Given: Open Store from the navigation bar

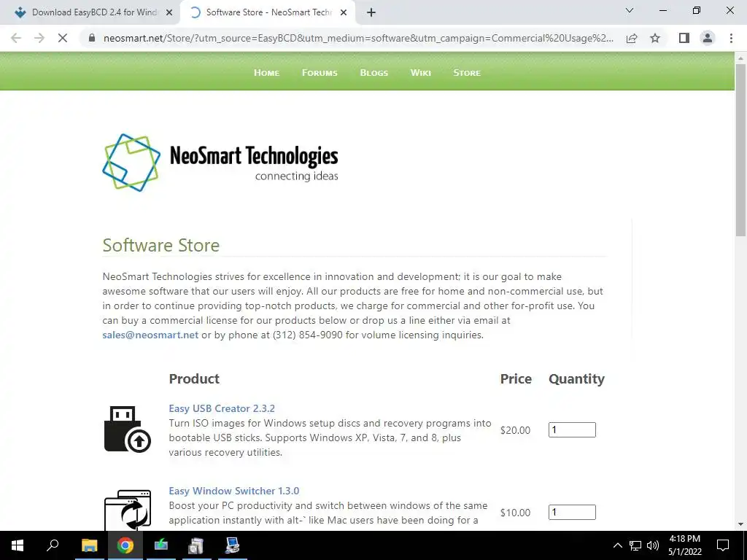Looking at the screenshot, I should 467,72.
